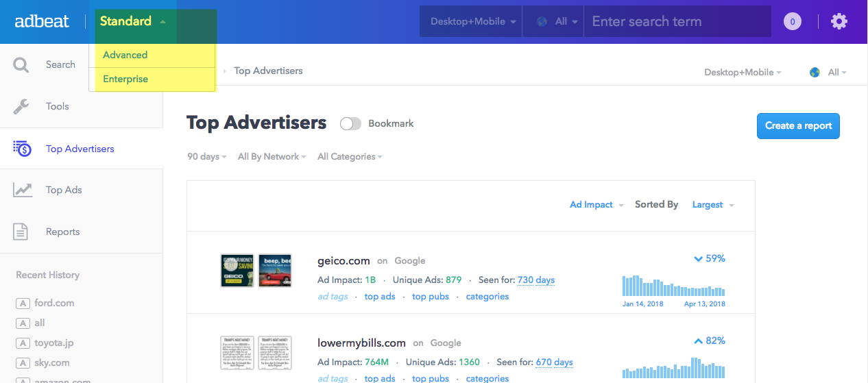The image size is (868, 383).
Task: Click the Top Advertisers breadcrumb text
Action: coord(268,71)
